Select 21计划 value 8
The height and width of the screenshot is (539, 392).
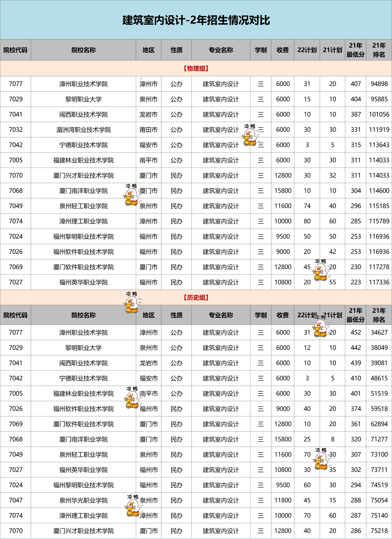point(333,439)
